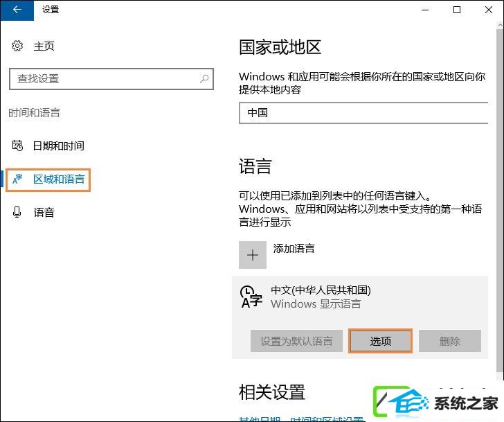Screen dimensions: 504x422
Task: Click the scrollbar up arrow
Action: point(500,25)
